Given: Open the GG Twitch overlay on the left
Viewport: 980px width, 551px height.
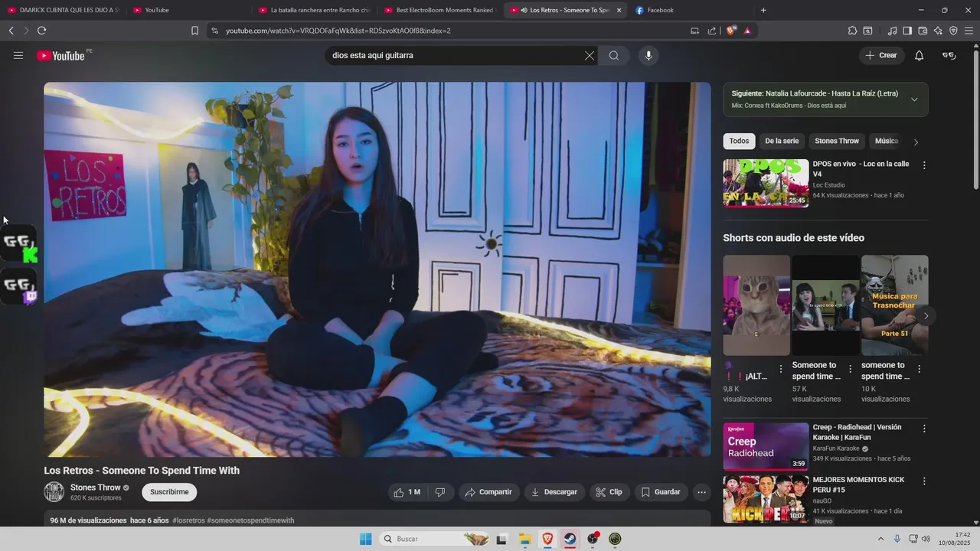Looking at the screenshot, I should pos(19,287).
